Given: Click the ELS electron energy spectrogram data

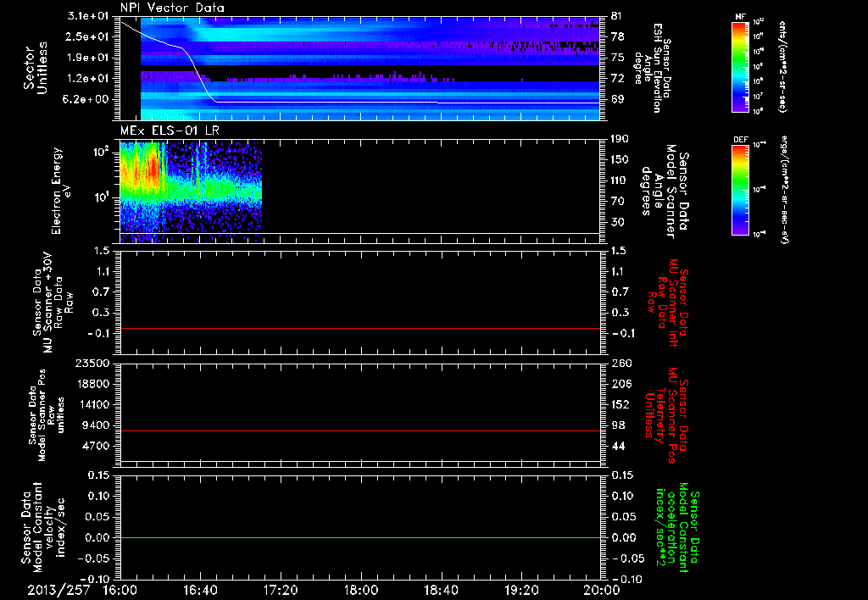Looking at the screenshot, I should tap(191, 192).
